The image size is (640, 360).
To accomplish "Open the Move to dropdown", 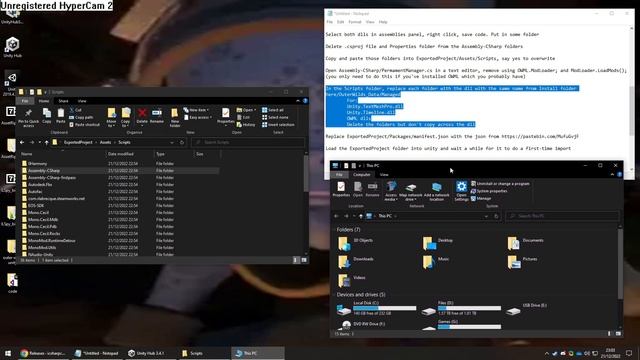I will (111, 118).
